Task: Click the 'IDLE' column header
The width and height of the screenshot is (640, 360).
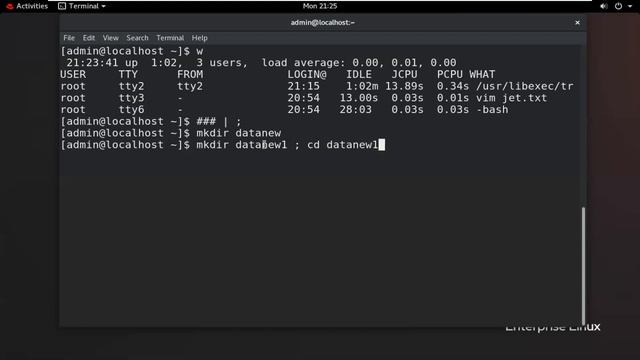Action: point(359,74)
